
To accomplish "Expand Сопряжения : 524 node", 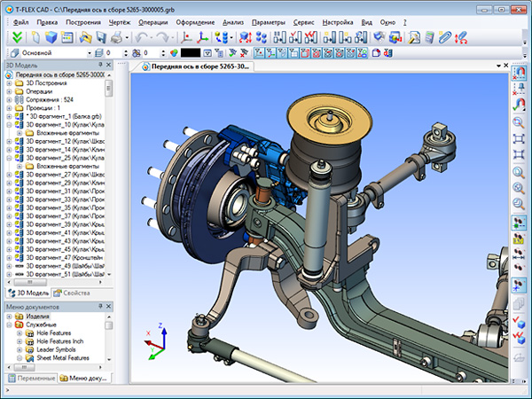I will [9, 99].
